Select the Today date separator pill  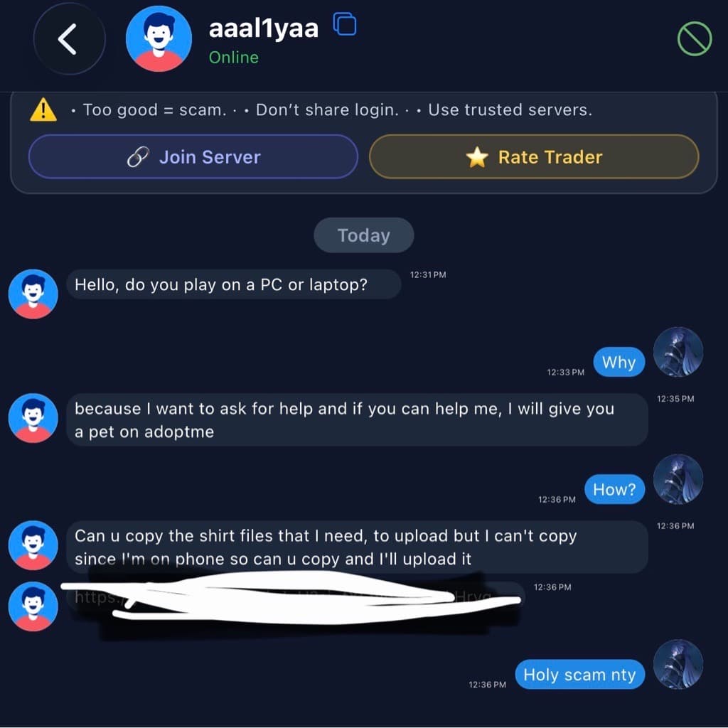tap(363, 235)
